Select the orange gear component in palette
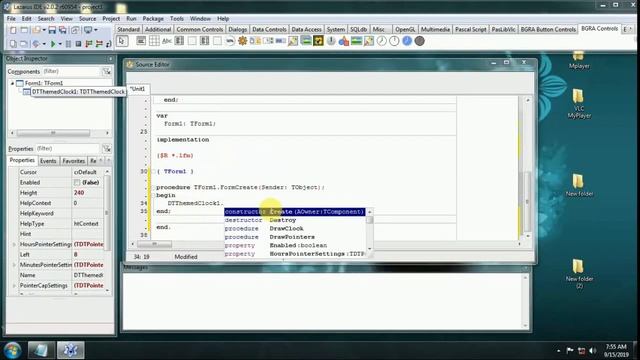Viewport: 640px width, 360px height. [x=242, y=41]
